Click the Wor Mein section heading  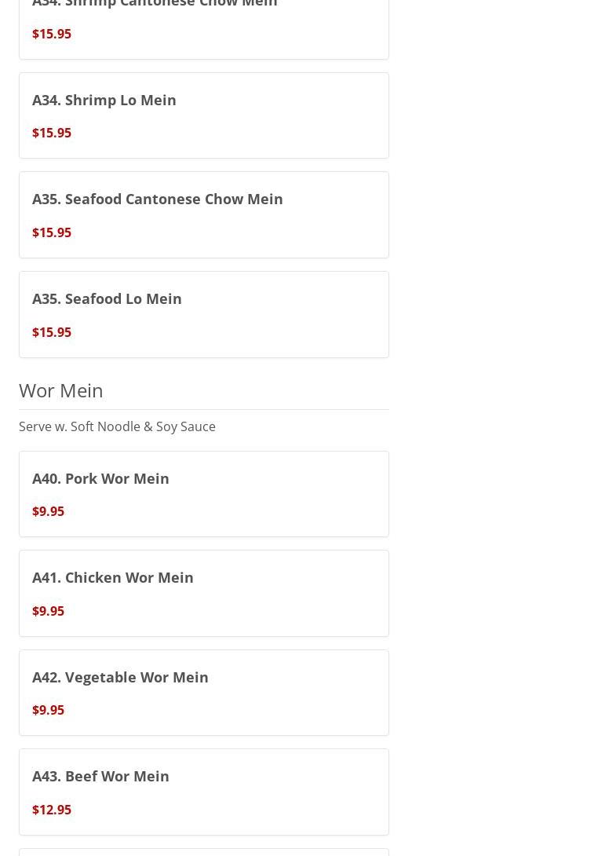click(x=61, y=390)
